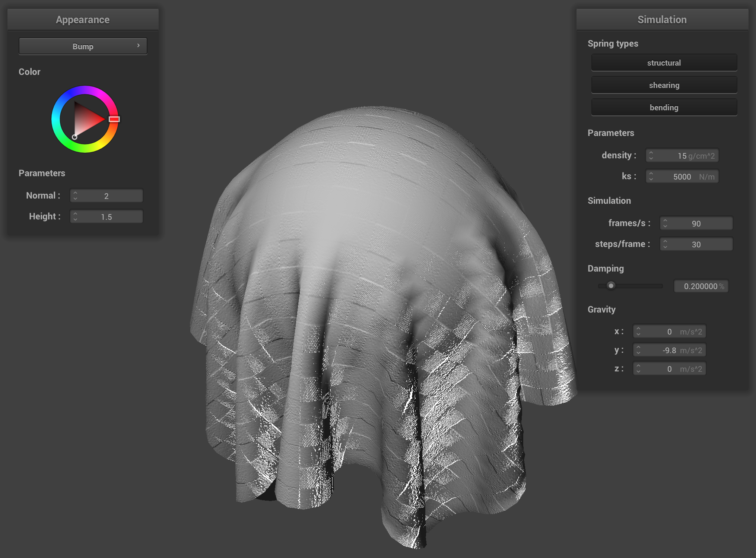Click the density stepper arrows

tap(651, 155)
